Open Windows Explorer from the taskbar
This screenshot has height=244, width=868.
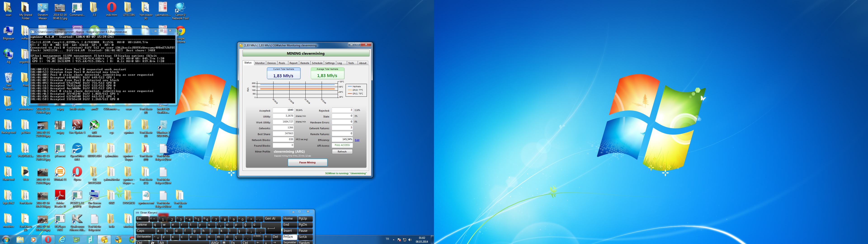[20, 240]
